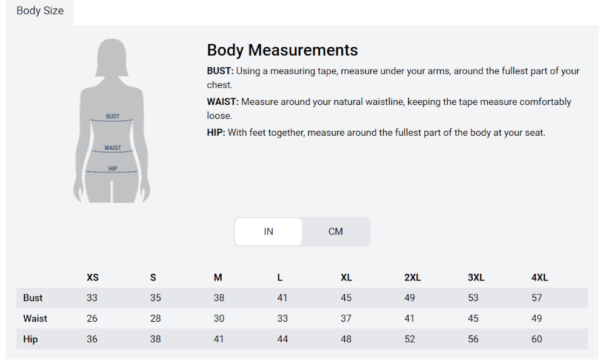Select the 3XL size column header
This screenshot has width=606, height=364.
click(476, 277)
